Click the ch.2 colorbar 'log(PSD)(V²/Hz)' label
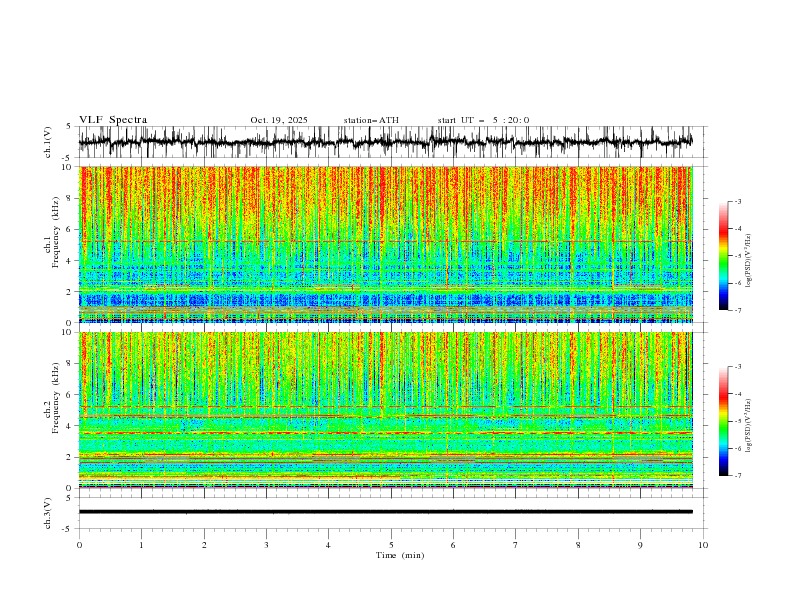This screenshot has height=612, width=792. click(x=748, y=425)
